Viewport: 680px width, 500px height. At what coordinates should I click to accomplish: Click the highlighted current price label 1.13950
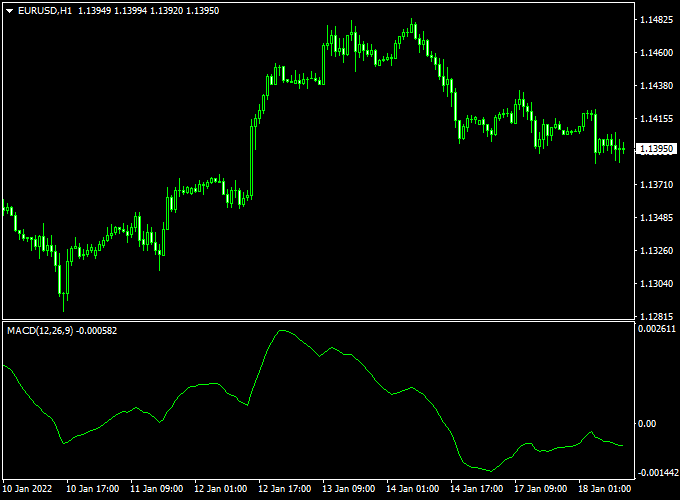(x=656, y=149)
